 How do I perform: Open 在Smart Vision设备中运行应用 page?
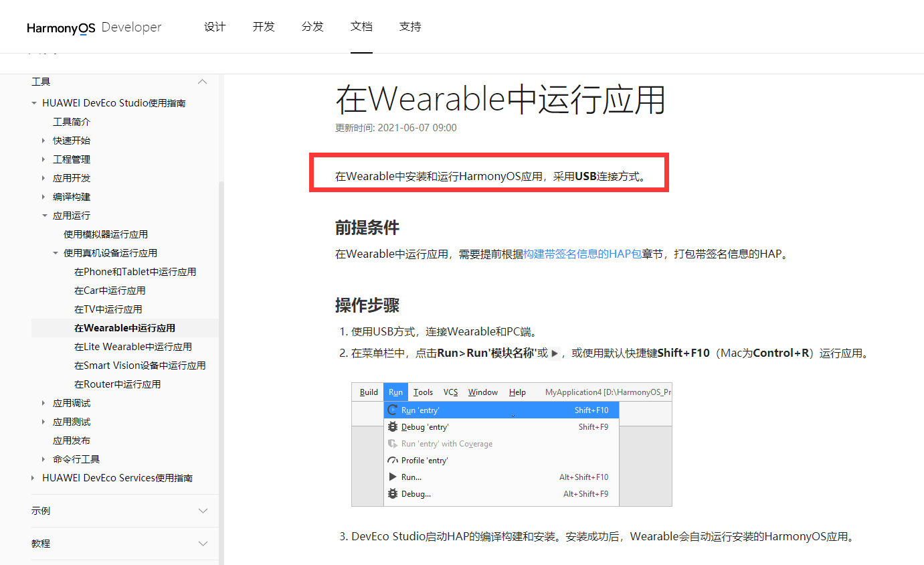pos(140,366)
